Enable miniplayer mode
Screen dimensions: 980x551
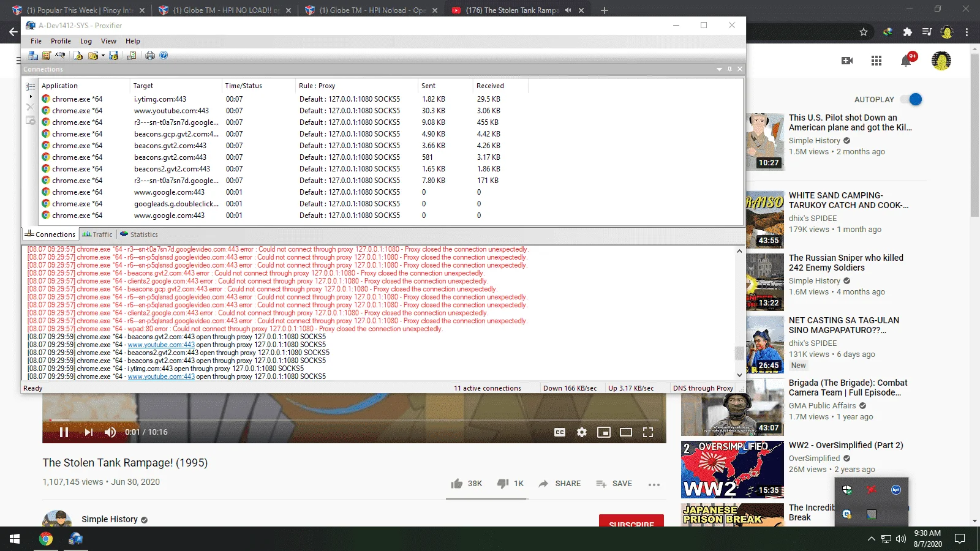pos(604,432)
